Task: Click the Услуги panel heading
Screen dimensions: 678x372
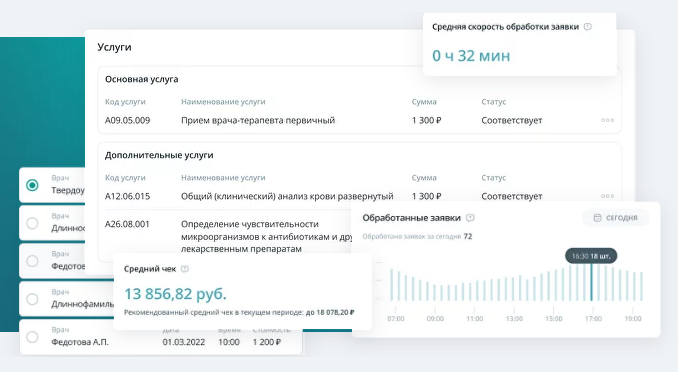Action: tap(114, 47)
